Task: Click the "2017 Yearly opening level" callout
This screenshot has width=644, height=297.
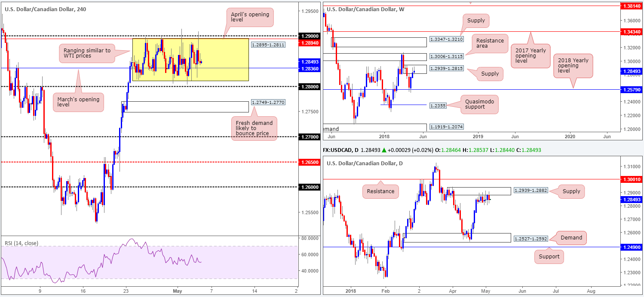Action: (x=531, y=57)
